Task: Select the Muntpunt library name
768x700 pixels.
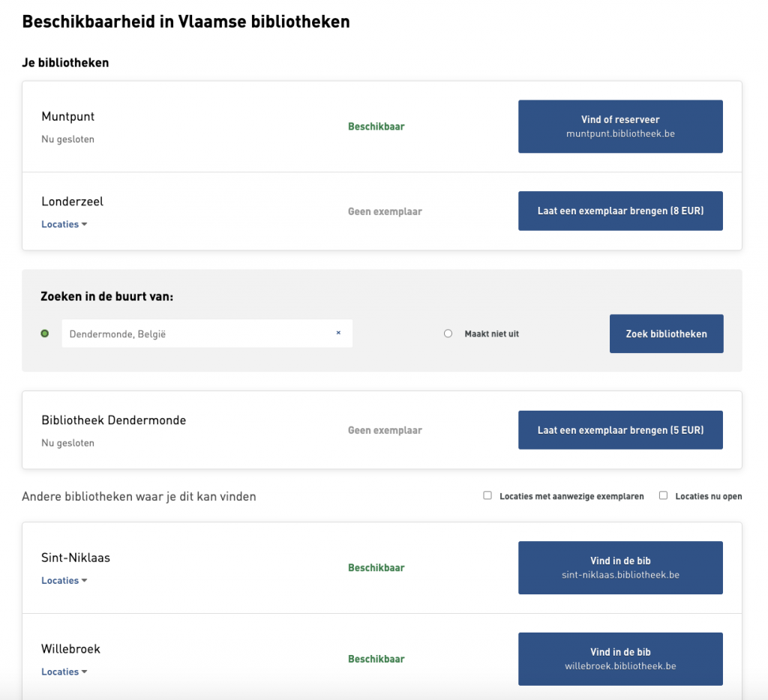Action: [x=68, y=117]
